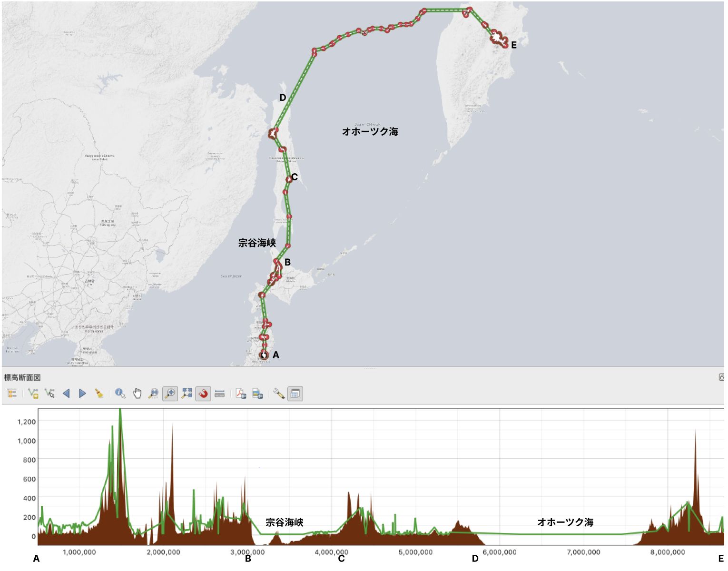Choose horizontal zoom tool
Viewport: 728px width, 571px height.
[153, 394]
